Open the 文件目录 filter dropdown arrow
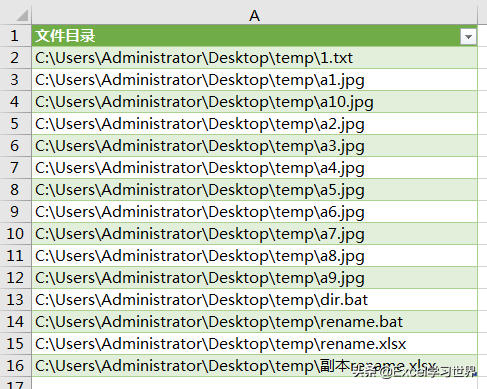Viewport: 487px width, 389px height. pyautogui.click(x=468, y=37)
